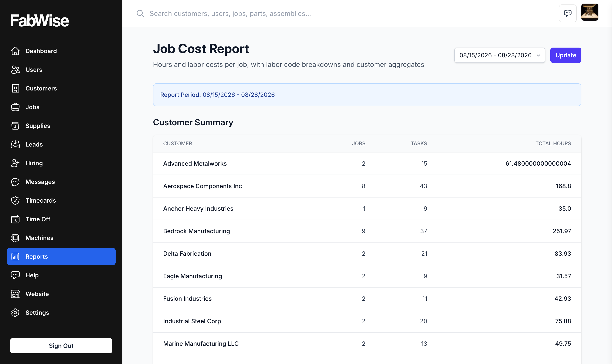Viewport: 612px width, 364px height.
Task: Click the Machines chip icon
Action: pos(15,238)
